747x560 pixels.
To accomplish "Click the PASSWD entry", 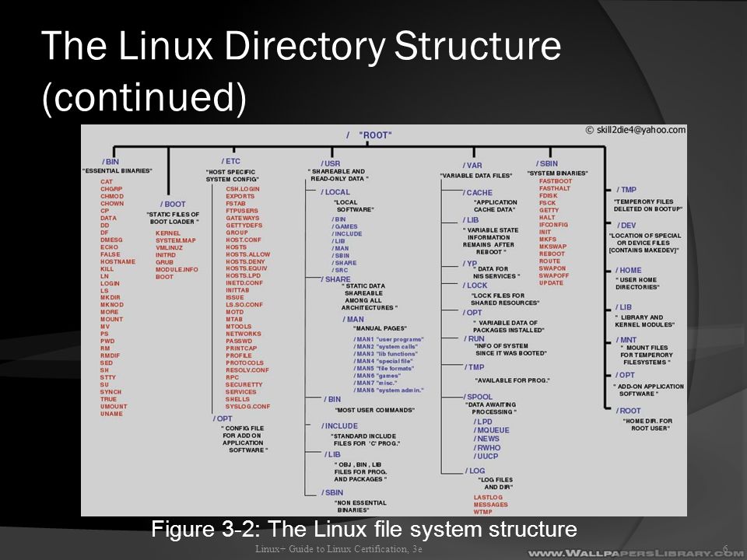I will (239, 341).
